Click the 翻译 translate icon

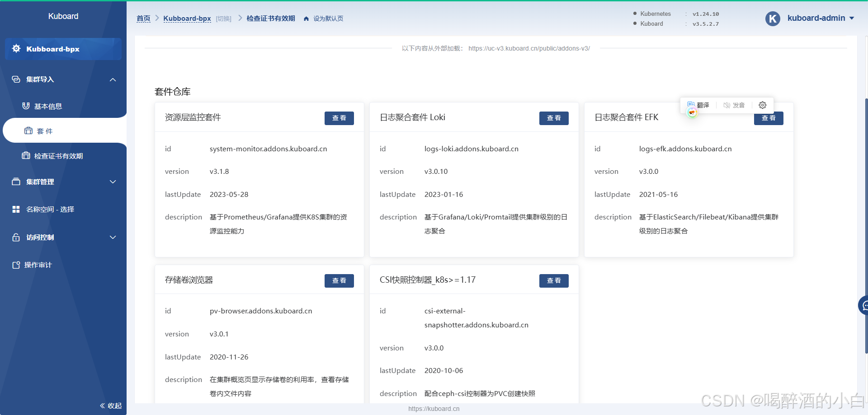tap(691, 105)
